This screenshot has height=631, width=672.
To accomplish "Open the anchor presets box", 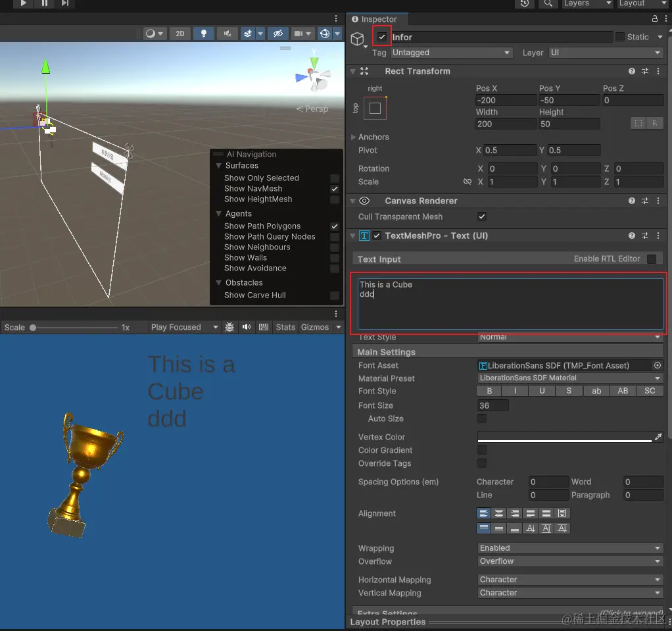I will tap(375, 108).
